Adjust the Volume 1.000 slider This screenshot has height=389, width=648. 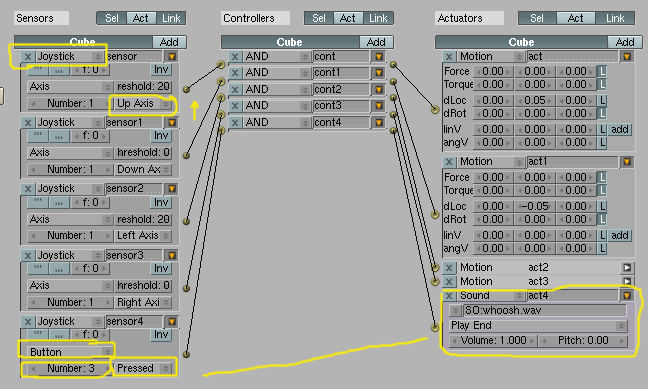(x=493, y=341)
